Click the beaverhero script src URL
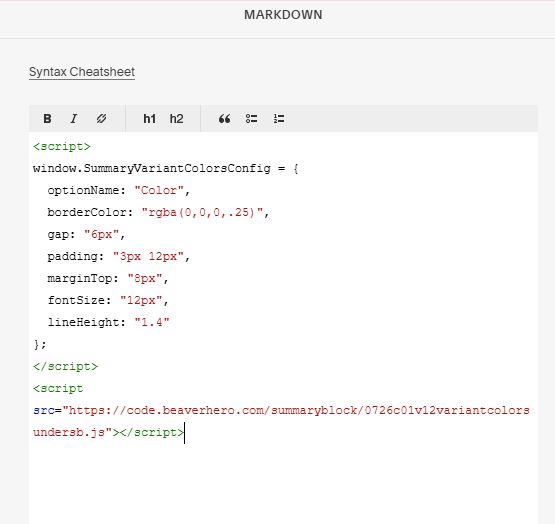555x524 pixels. coord(281,421)
